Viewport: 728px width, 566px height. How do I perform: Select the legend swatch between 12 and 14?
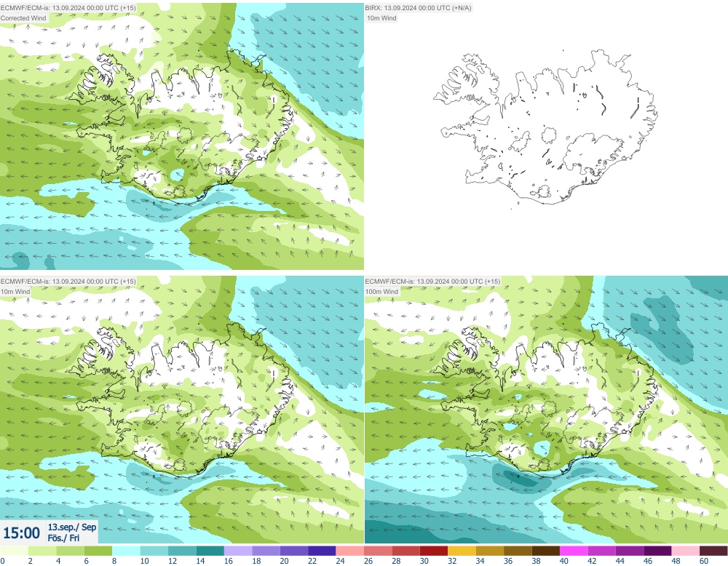click(x=182, y=551)
